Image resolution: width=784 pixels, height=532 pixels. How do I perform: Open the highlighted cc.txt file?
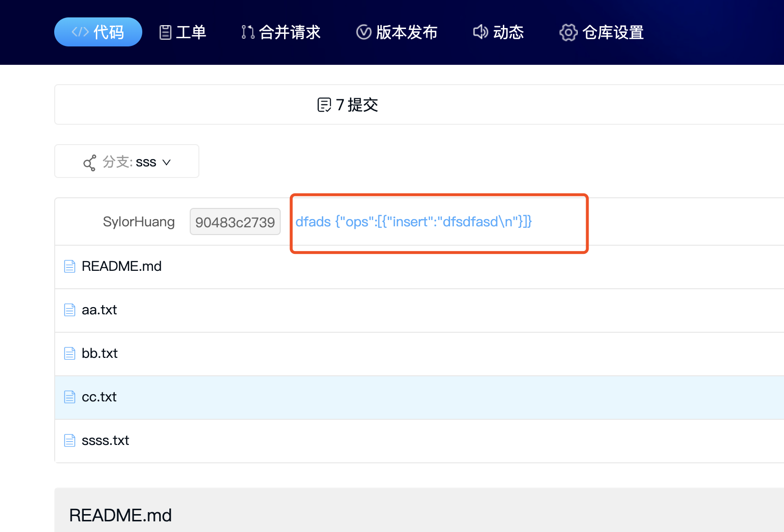pyautogui.click(x=99, y=397)
